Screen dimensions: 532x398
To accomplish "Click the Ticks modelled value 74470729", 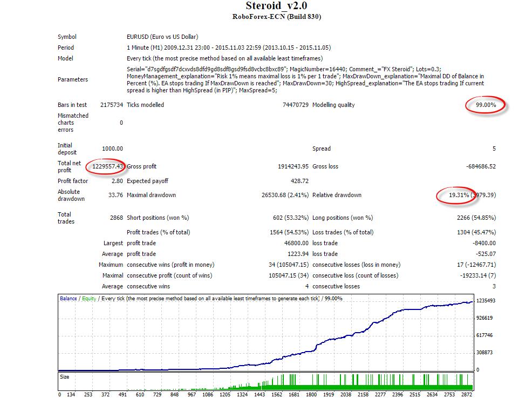I will pos(296,105).
